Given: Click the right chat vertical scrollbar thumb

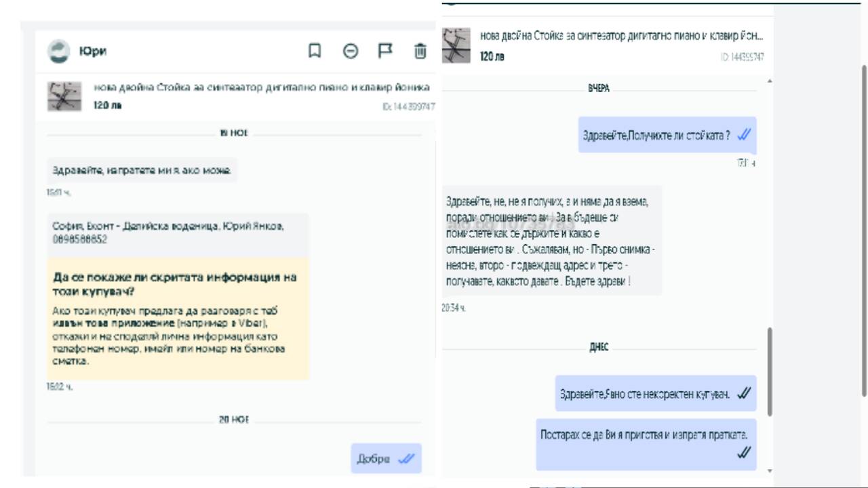Looking at the screenshot, I should (770, 371).
